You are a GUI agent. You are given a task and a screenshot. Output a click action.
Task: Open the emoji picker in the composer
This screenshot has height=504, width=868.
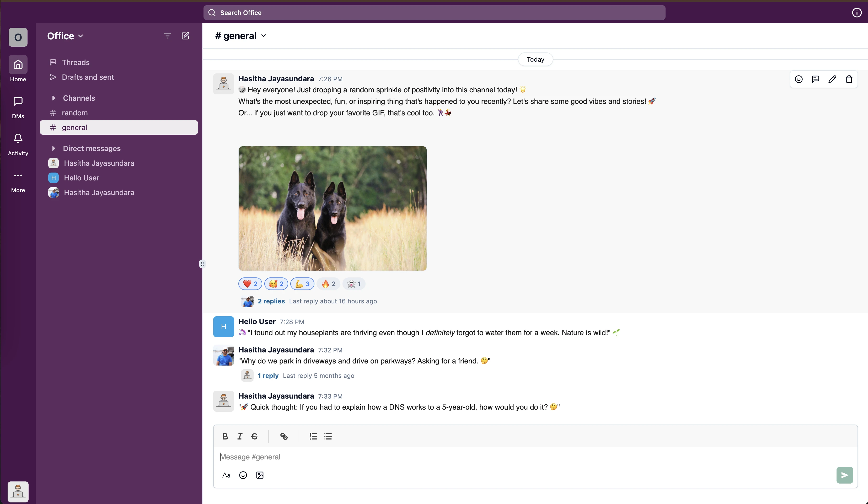[243, 475]
